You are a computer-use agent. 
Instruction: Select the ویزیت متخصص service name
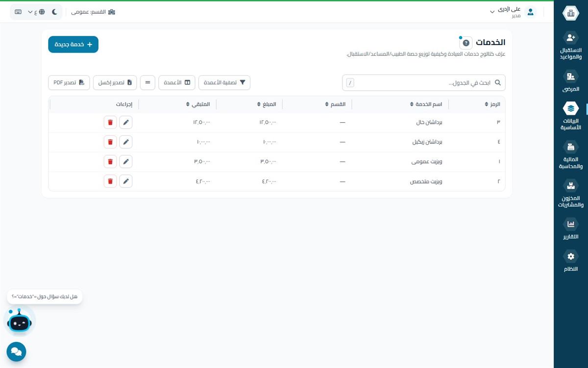426,182
